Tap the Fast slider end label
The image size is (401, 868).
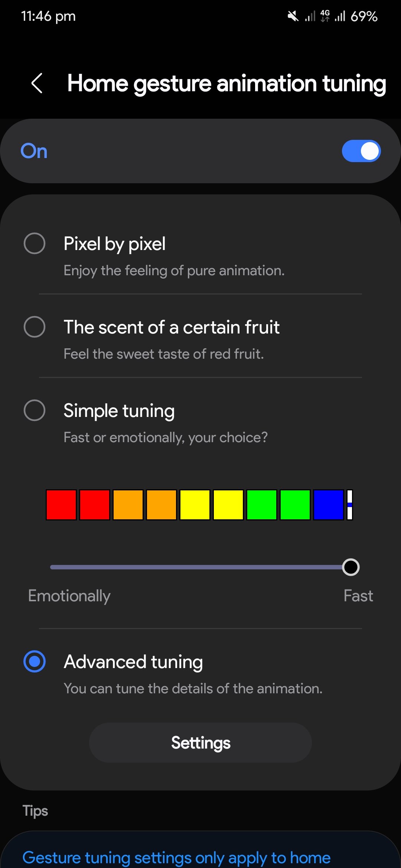358,596
